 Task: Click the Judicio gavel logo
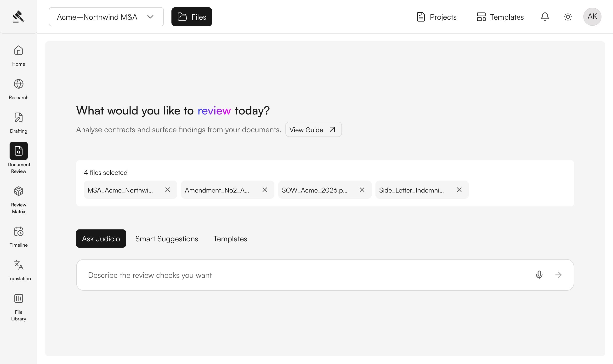[18, 17]
